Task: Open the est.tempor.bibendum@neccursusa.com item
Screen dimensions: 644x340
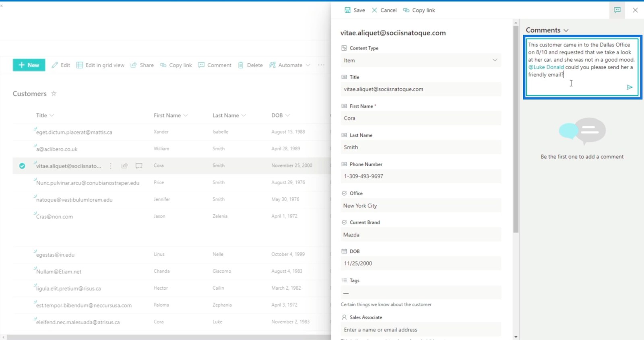Action: [84, 305]
